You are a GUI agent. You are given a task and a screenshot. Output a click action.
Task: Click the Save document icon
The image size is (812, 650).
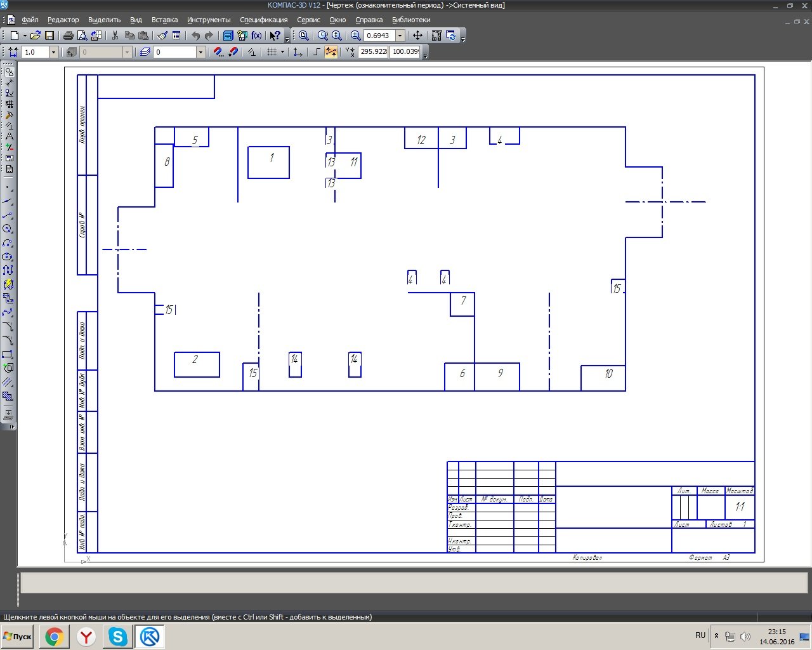pos(49,36)
